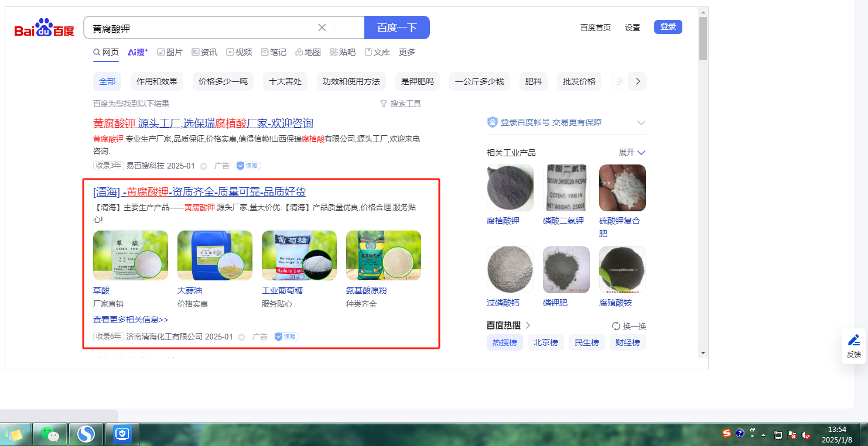The height and width of the screenshot is (446, 868).
Task: Open the Ai搜 tab
Action: tap(138, 52)
